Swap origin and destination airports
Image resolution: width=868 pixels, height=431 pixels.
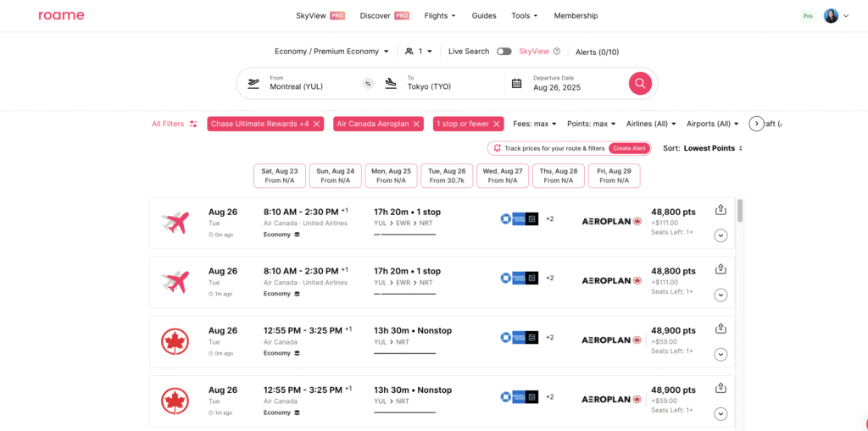tap(368, 83)
